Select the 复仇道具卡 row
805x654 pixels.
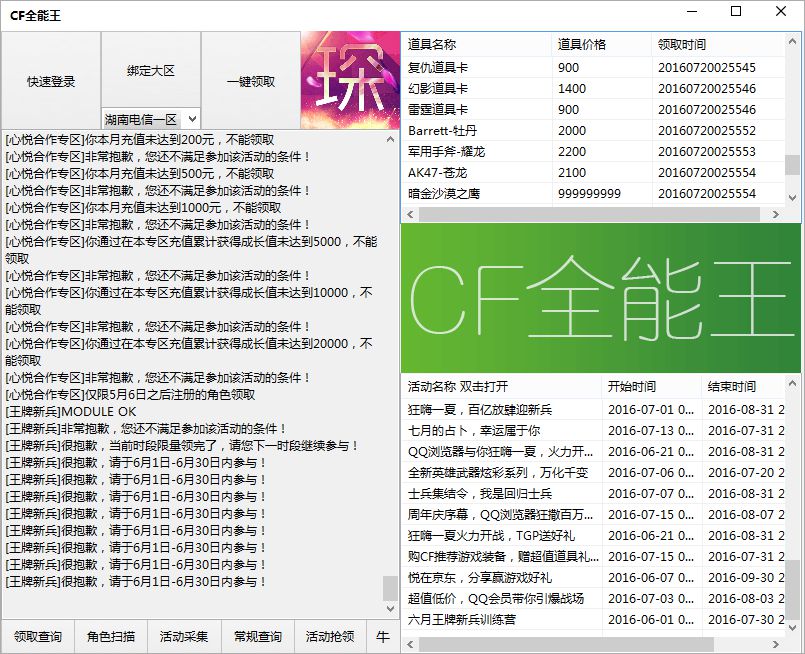pyautogui.click(x=593, y=67)
